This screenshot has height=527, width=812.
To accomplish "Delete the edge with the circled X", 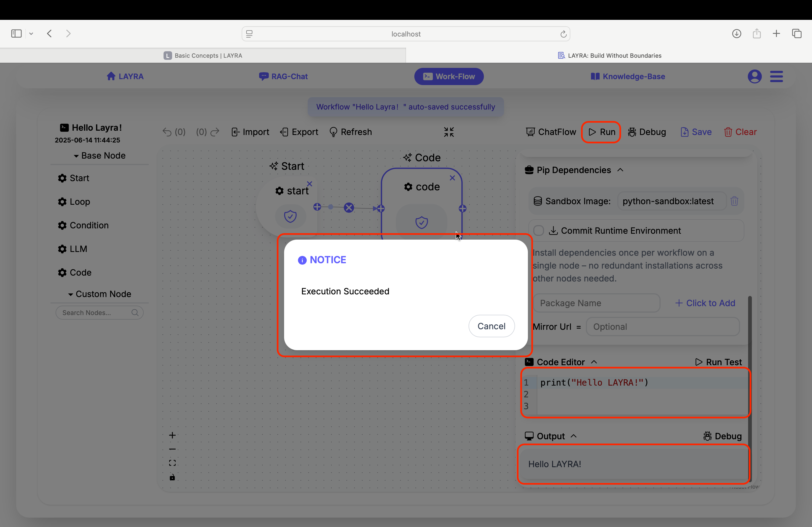I will (x=349, y=208).
